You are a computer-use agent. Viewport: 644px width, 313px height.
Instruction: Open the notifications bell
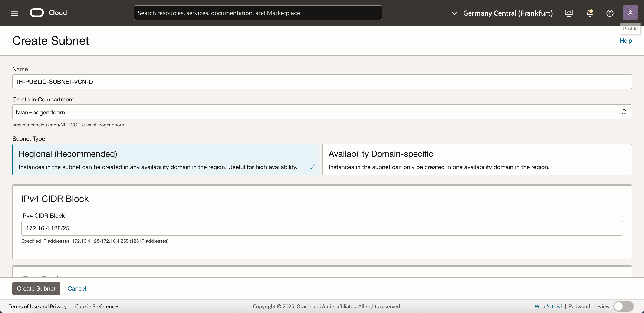[x=590, y=13]
